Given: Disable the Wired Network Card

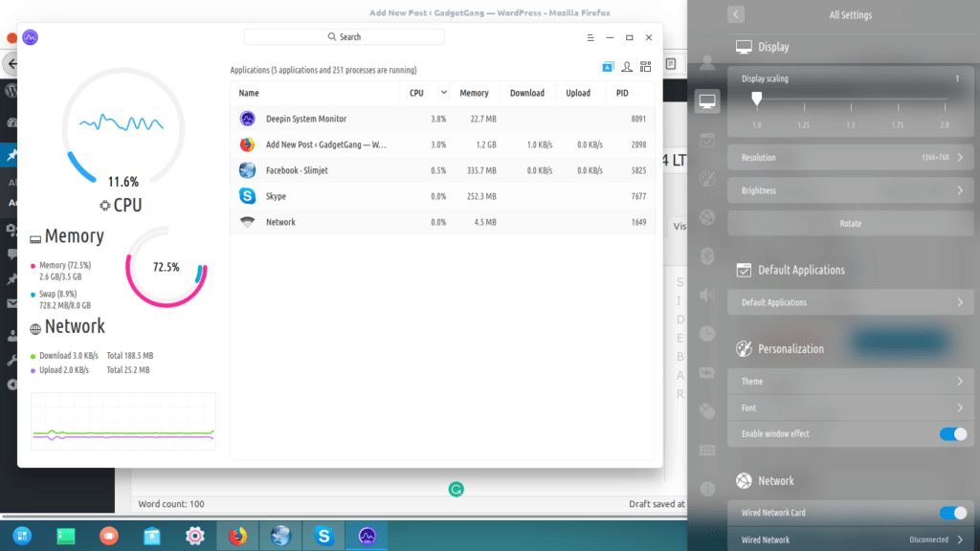Looking at the screenshot, I should (954, 512).
